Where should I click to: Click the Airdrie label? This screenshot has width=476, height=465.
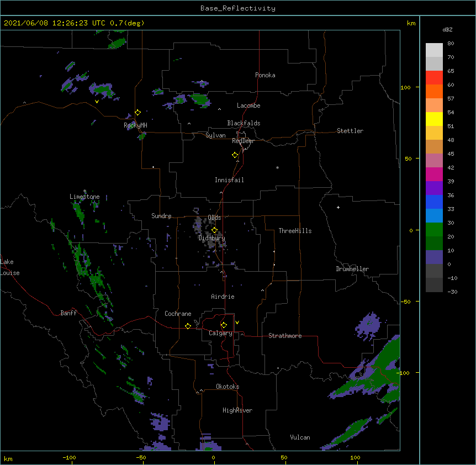223,297
